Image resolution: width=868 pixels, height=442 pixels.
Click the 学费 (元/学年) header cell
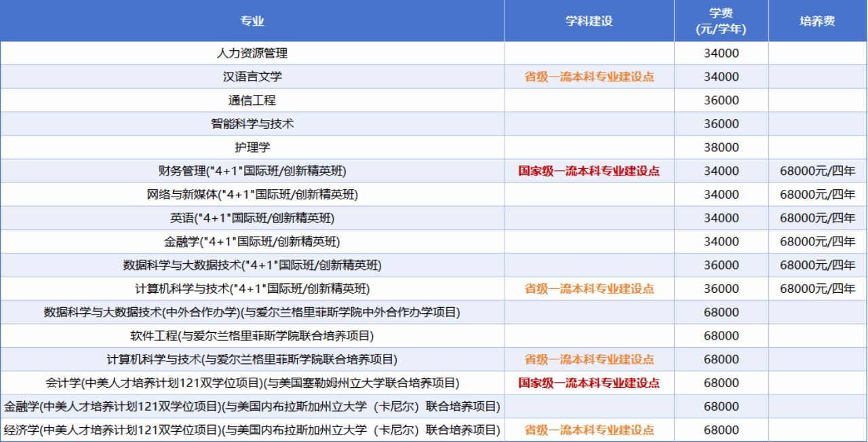point(721,21)
